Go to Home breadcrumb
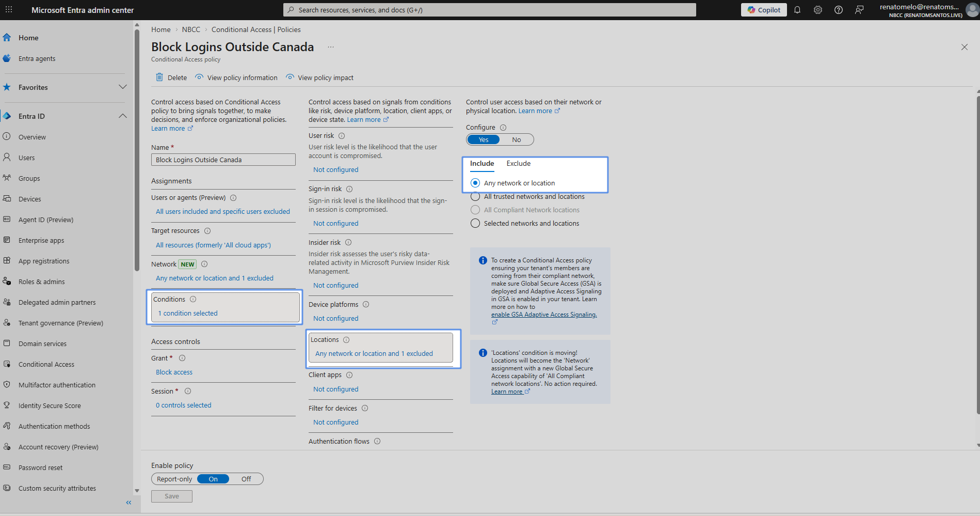 [161, 30]
